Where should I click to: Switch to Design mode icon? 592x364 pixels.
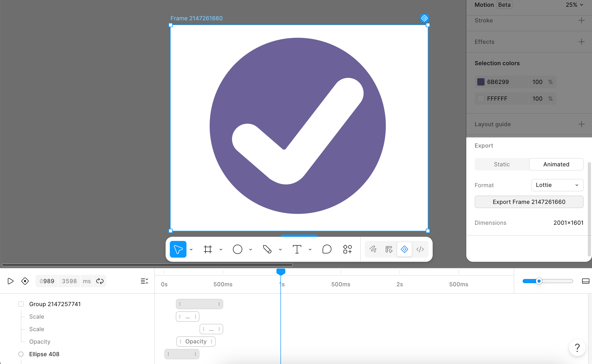click(389, 249)
